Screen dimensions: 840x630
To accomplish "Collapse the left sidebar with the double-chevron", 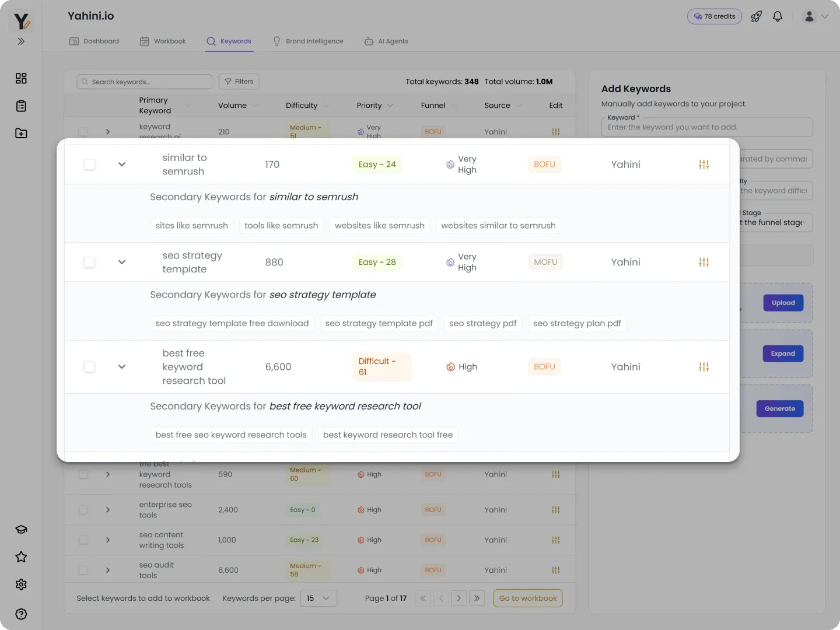I will coord(21,41).
